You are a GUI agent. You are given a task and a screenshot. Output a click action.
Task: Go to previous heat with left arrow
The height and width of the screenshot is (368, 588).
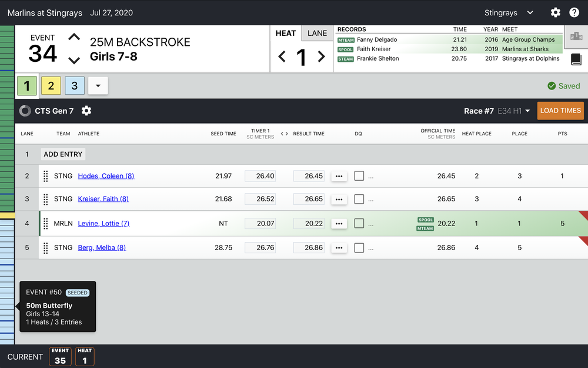282,57
